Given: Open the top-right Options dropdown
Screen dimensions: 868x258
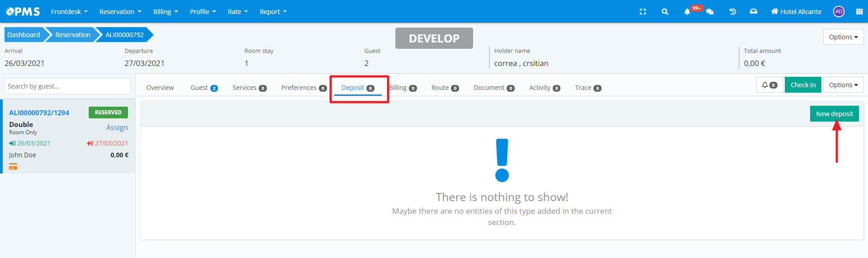Looking at the screenshot, I should [x=843, y=37].
